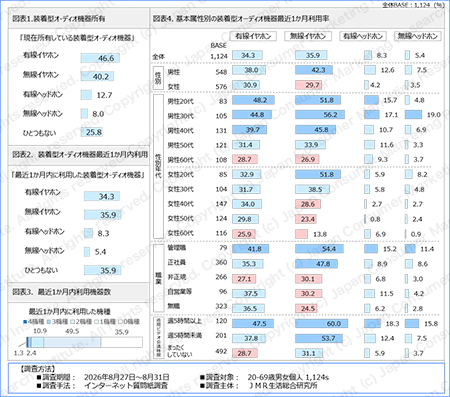Viewport: 450px width, 397px height.
Task: Click the 男性60代 row label
Action: tap(180, 160)
